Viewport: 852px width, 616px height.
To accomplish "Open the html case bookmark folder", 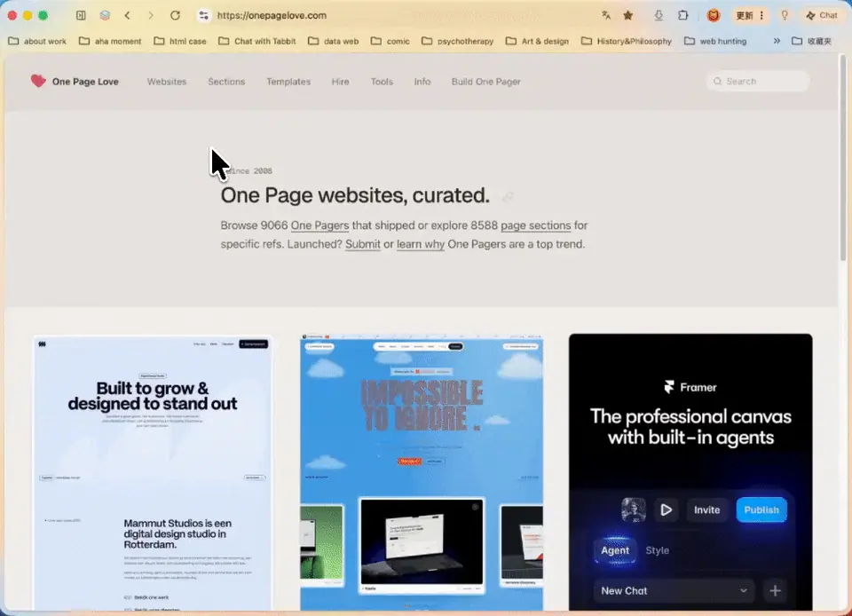I will [x=180, y=41].
